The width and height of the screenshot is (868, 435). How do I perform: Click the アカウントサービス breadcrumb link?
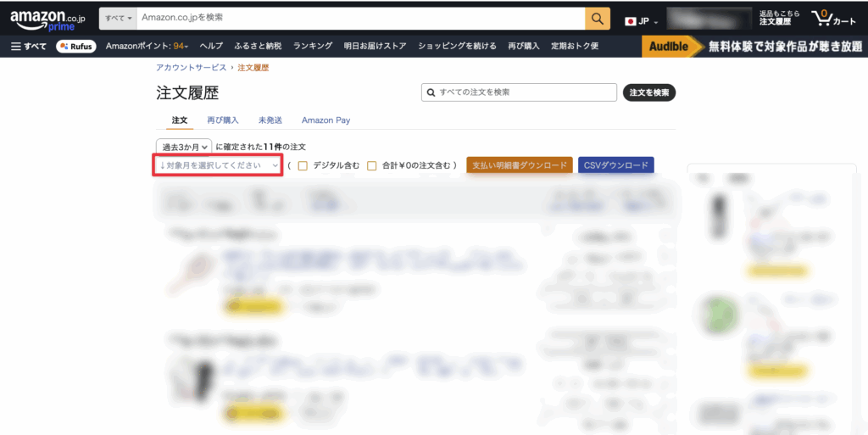pyautogui.click(x=192, y=67)
